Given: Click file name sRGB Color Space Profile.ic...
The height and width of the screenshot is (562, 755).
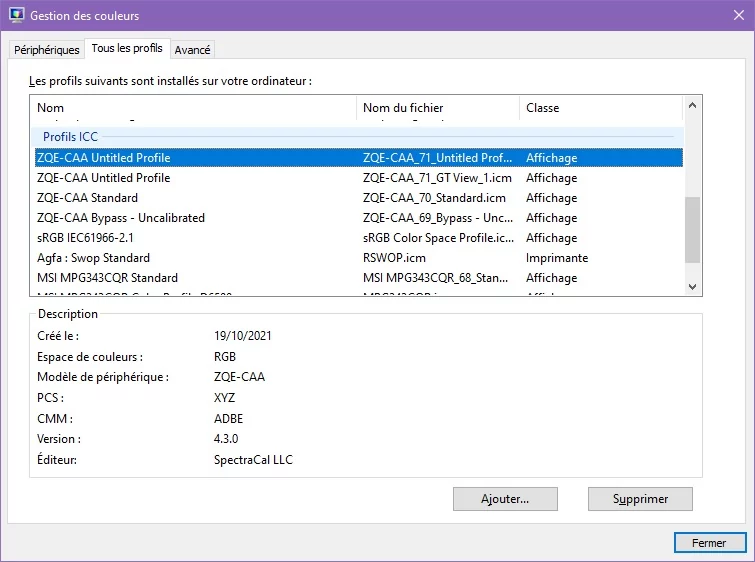Looking at the screenshot, I should pos(438,238).
